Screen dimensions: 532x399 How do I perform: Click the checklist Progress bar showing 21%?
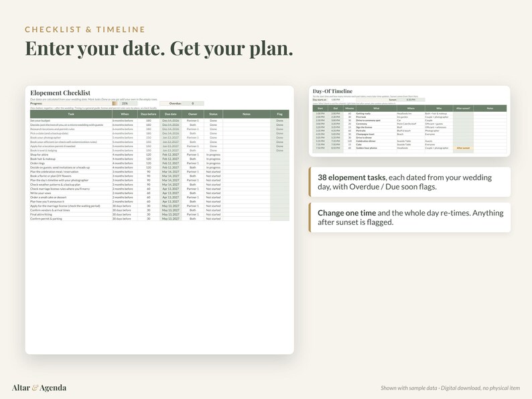click(125, 103)
